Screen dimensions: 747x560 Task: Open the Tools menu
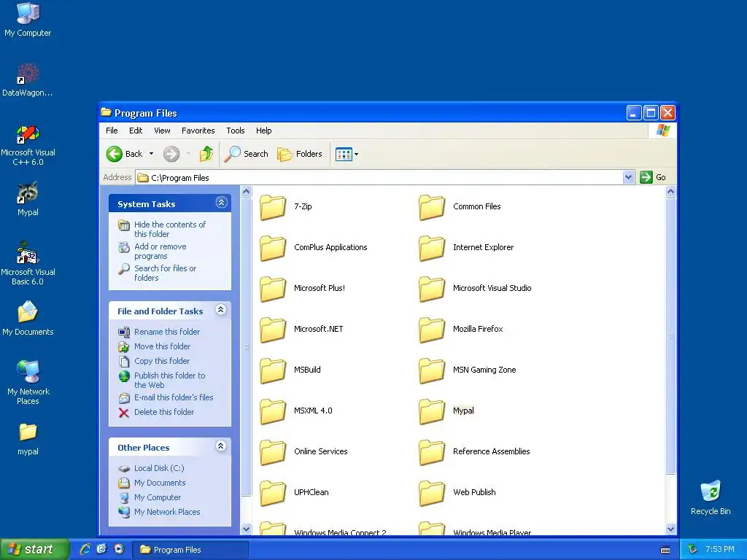click(x=236, y=131)
